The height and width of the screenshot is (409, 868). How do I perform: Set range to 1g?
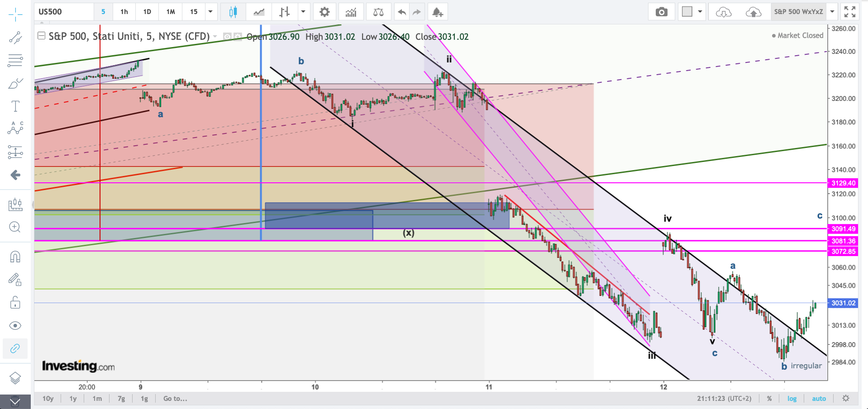(144, 399)
